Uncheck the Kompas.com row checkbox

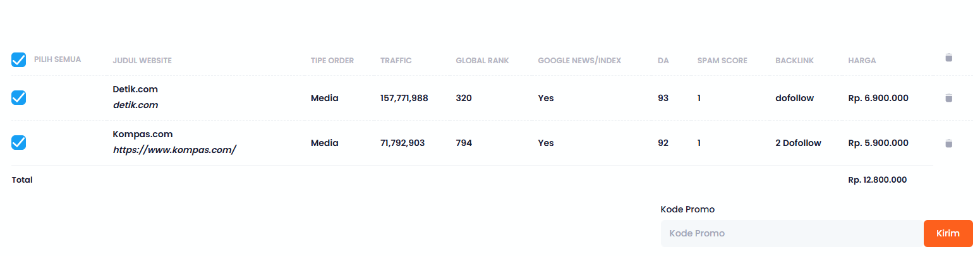(19, 143)
